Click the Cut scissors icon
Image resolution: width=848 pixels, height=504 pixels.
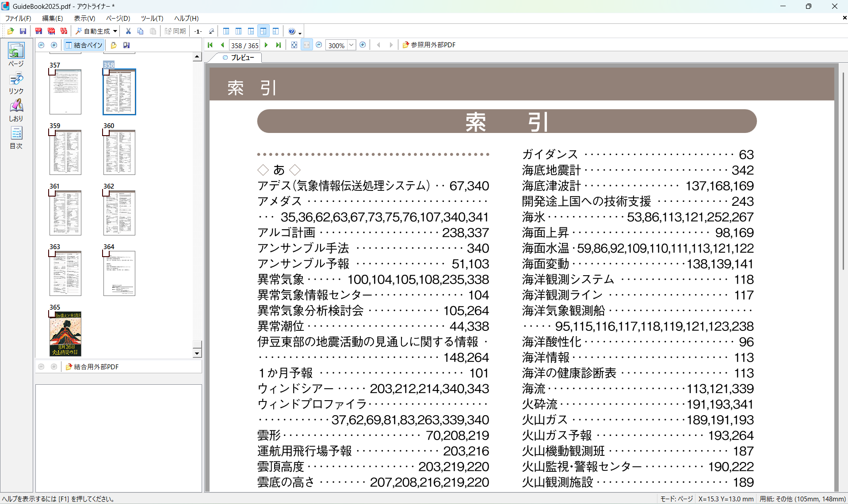click(128, 31)
